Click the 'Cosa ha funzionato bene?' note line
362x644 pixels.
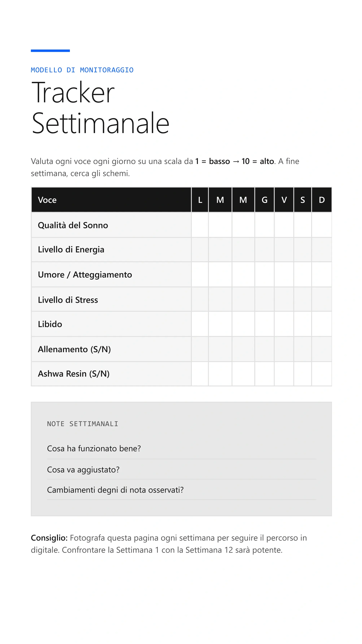pyautogui.click(x=182, y=449)
